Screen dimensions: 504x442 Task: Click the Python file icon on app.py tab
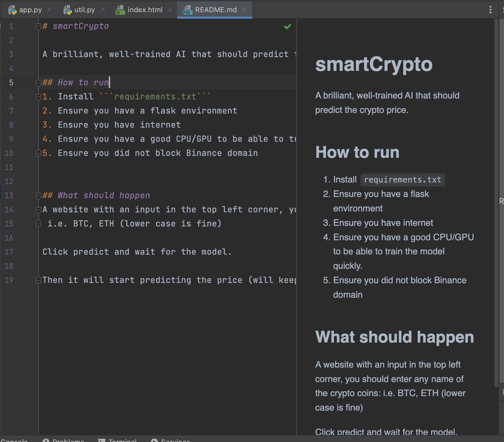[x=13, y=10]
